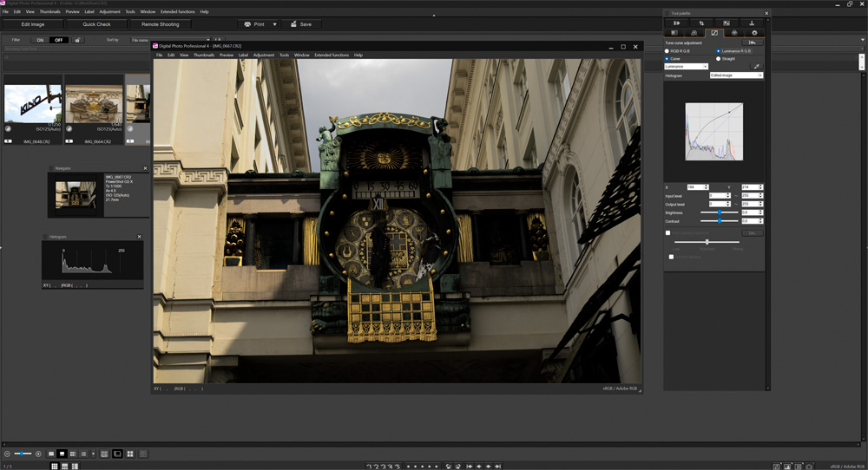Screen dimensions: 868x470
Task: Open the stamp tool palette tab
Action: pos(751,23)
